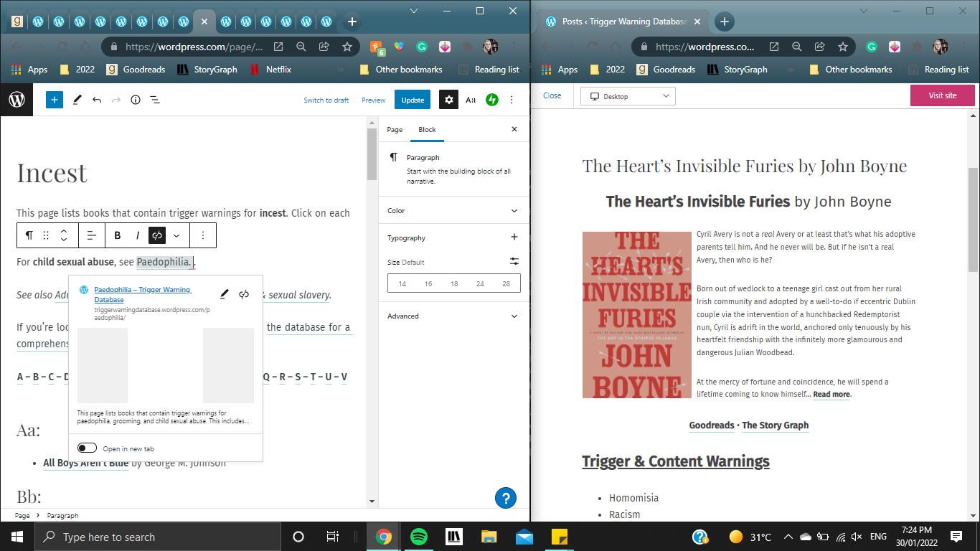This screenshot has height=551, width=980.
Task: Click the Visit site button
Action: click(x=942, y=95)
